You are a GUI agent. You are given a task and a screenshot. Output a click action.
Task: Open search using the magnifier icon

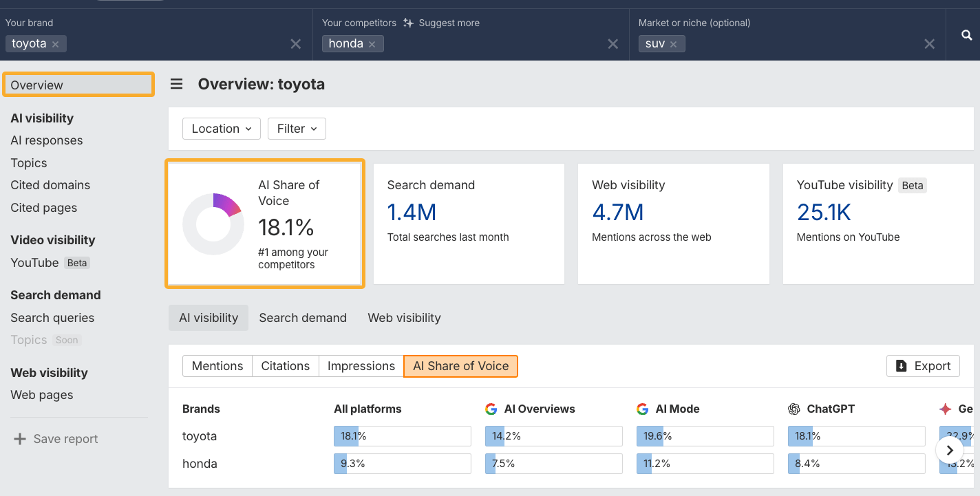966,35
